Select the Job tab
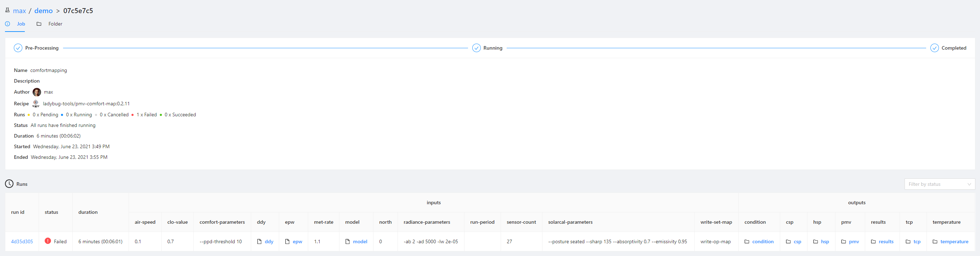Viewport: 980px width, 256px height. 21,24
